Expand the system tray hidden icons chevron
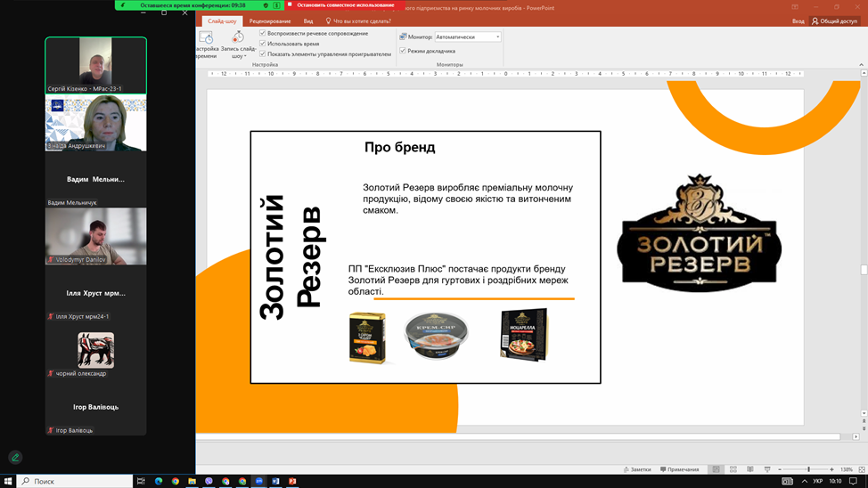The height and width of the screenshot is (488, 868). click(x=805, y=481)
